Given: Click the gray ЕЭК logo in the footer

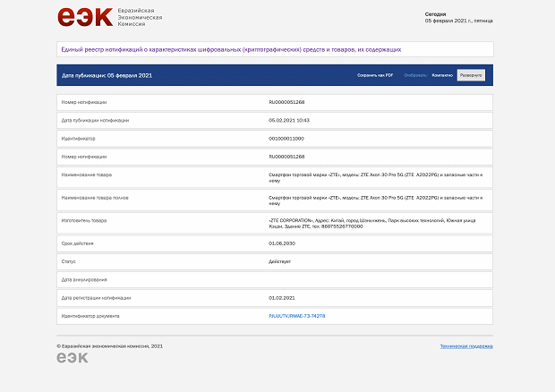Looking at the screenshot, I should 73,358.
